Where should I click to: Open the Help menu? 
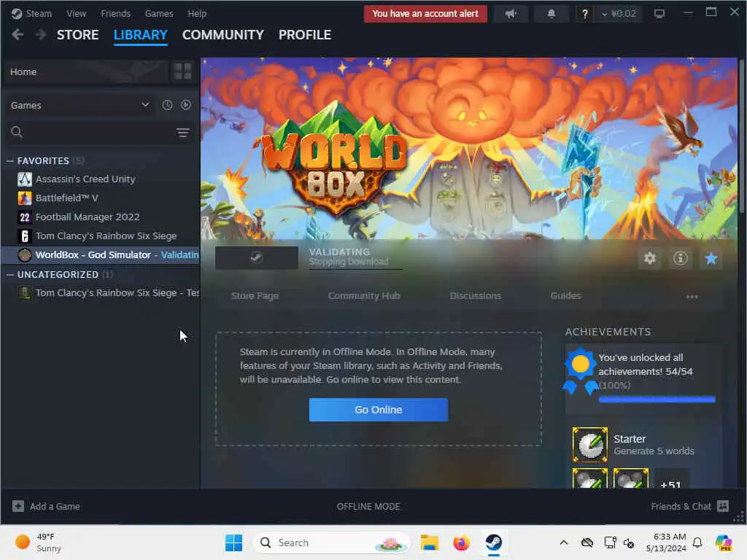pyautogui.click(x=197, y=14)
